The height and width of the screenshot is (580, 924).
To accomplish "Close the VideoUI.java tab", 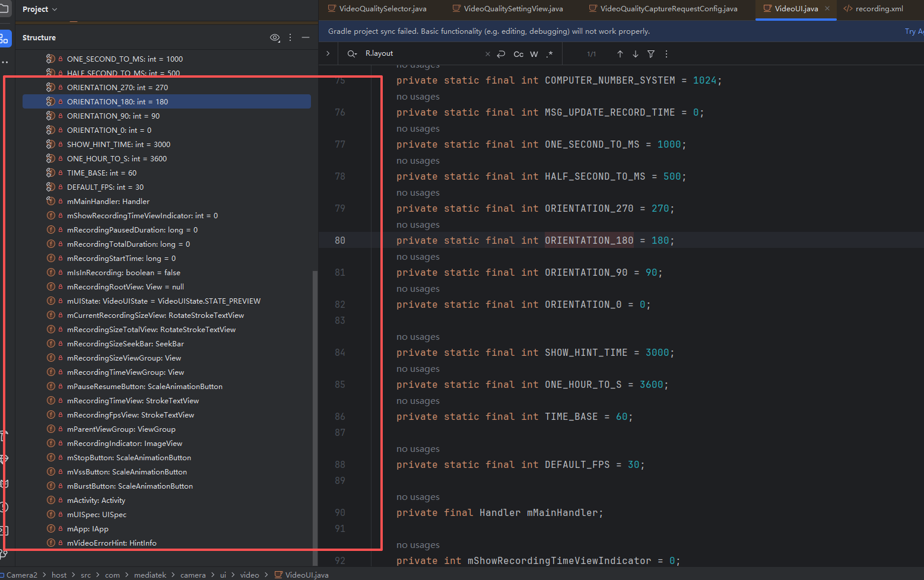I will pos(827,8).
